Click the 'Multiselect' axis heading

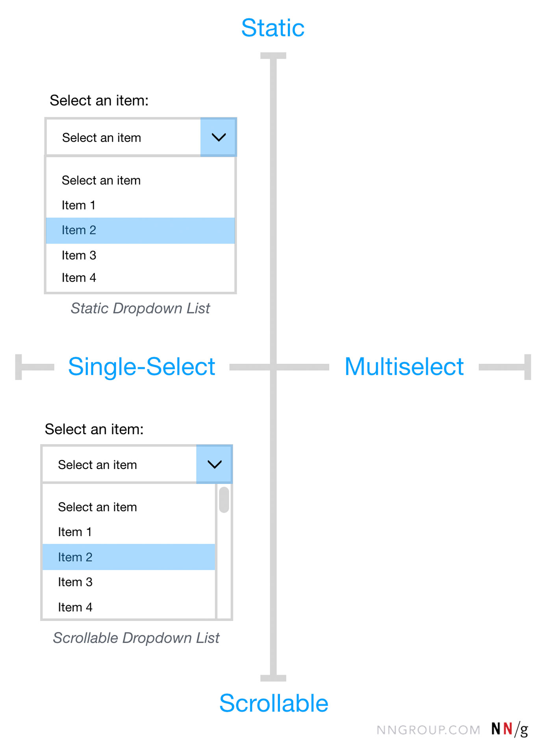[404, 367]
